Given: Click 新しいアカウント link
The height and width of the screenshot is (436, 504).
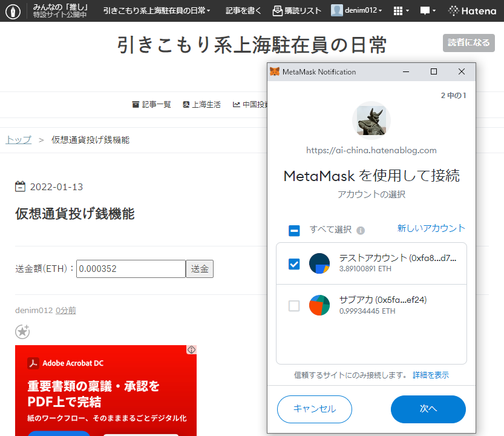Looking at the screenshot, I should pyautogui.click(x=431, y=228).
